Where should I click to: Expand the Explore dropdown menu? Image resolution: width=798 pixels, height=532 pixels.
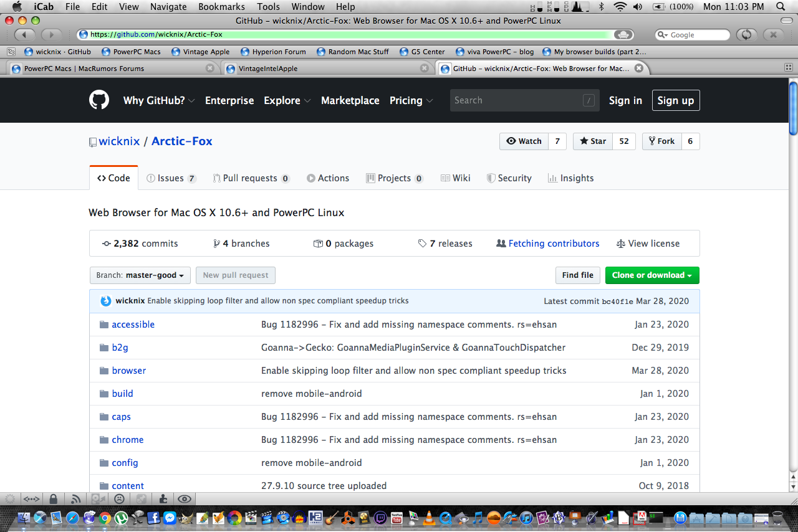coord(287,100)
